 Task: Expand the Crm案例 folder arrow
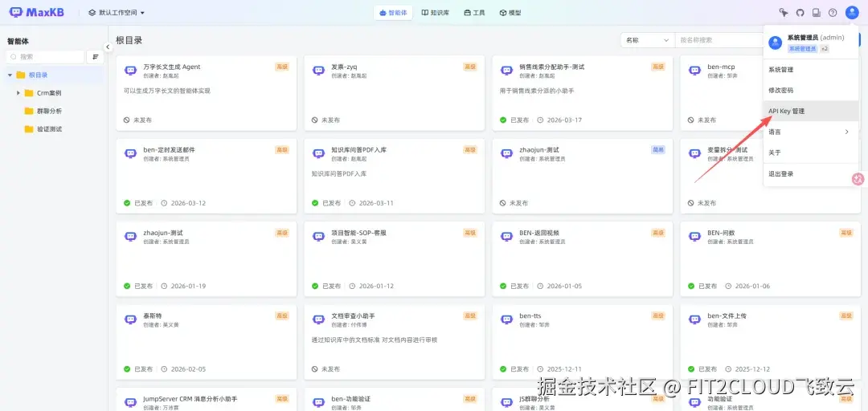[x=18, y=93]
